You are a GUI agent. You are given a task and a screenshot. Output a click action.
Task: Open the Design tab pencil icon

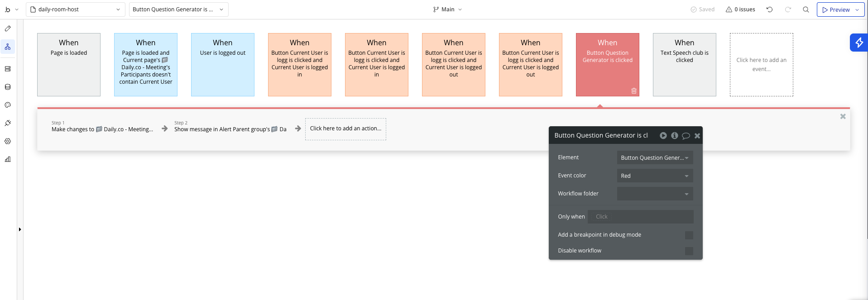click(8, 29)
